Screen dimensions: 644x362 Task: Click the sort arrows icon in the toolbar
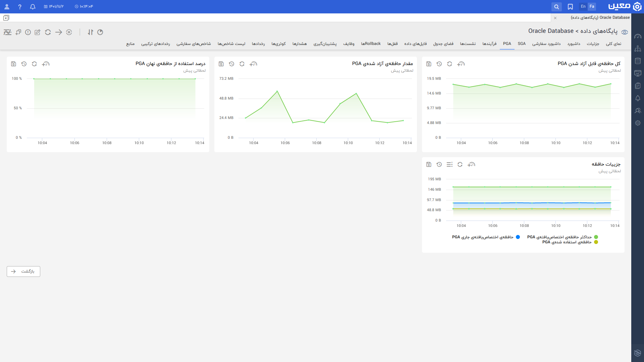90,32
